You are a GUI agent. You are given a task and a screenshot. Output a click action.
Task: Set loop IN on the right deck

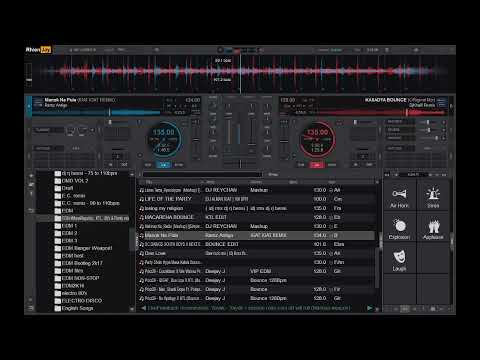click(x=356, y=165)
